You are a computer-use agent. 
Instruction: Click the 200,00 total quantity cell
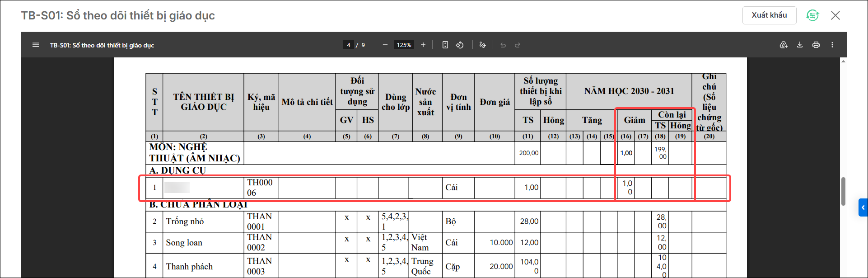(x=528, y=153)
